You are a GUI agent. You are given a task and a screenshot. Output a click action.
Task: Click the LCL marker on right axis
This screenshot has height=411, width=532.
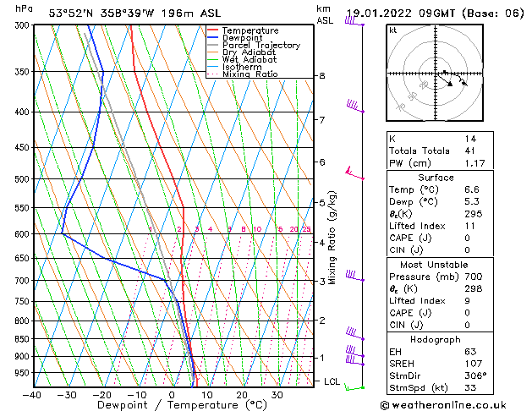(x=332, y=382)
